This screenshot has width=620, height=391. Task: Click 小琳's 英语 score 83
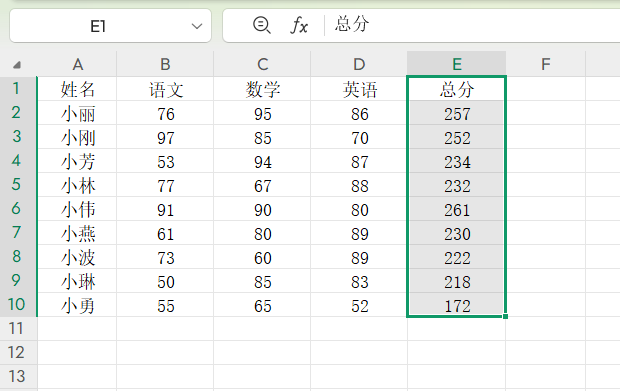pos(359,282)
